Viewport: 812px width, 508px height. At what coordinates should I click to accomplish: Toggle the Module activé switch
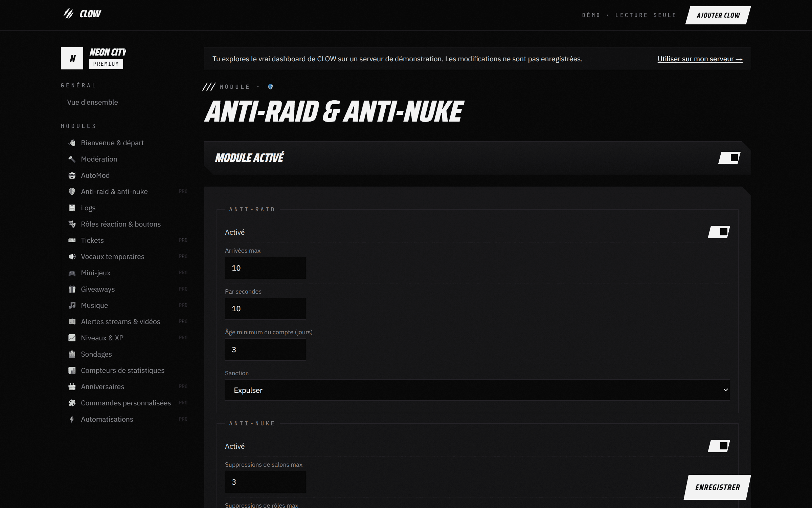[729, 158]
